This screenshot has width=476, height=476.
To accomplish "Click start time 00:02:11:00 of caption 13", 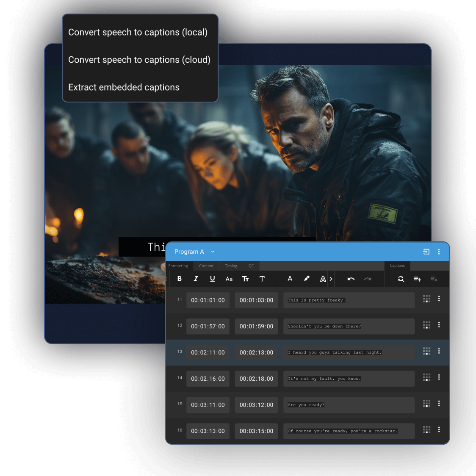I will [208, 352].
